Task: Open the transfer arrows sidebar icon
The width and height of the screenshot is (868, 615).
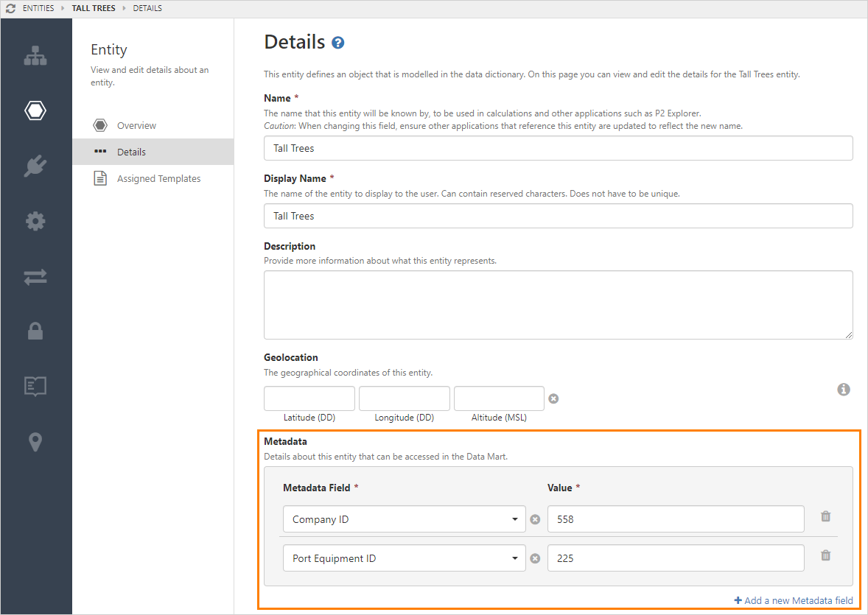Action: pos(35,277)
